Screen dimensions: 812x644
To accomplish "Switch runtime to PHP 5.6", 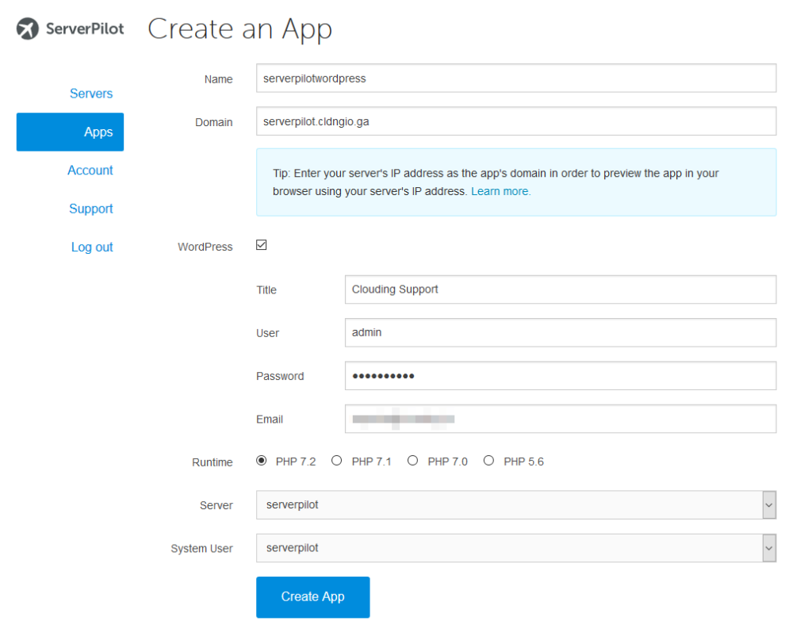I will click(x=488, y=461).
